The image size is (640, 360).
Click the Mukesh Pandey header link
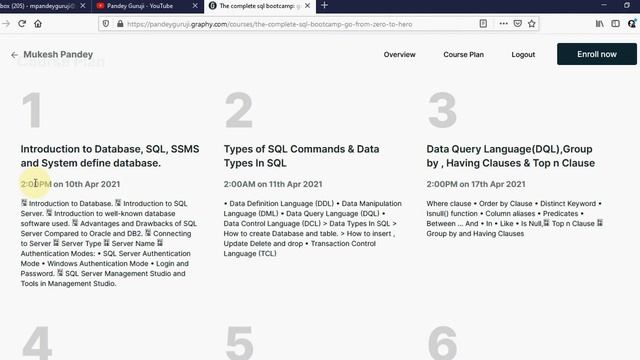point(58,54)
